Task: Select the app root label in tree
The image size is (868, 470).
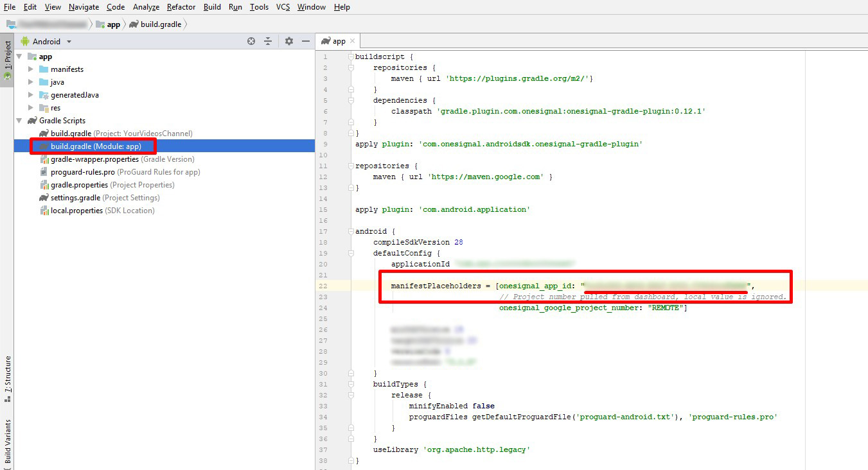Action: (46, 57)
